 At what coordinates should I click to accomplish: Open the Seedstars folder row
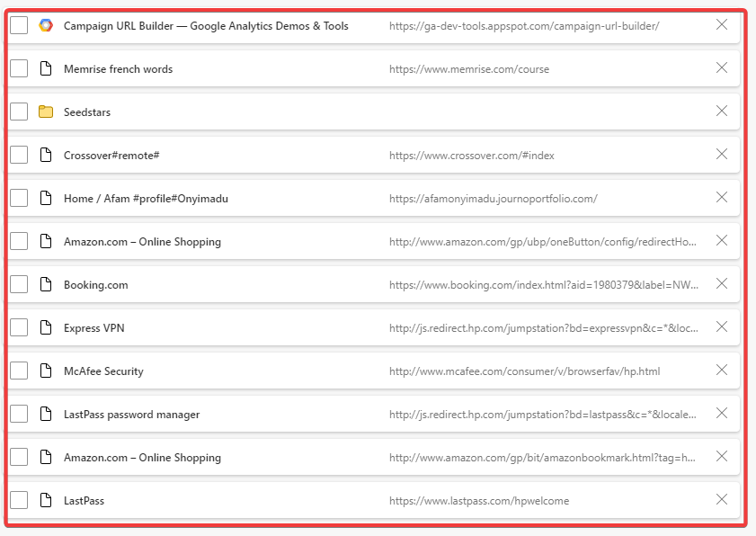click(374, 112)
